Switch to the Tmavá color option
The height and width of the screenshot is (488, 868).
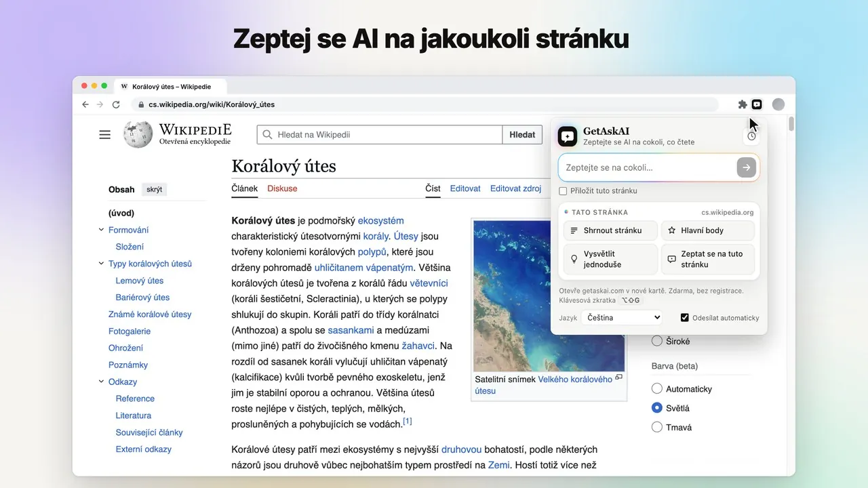point(656,427)
